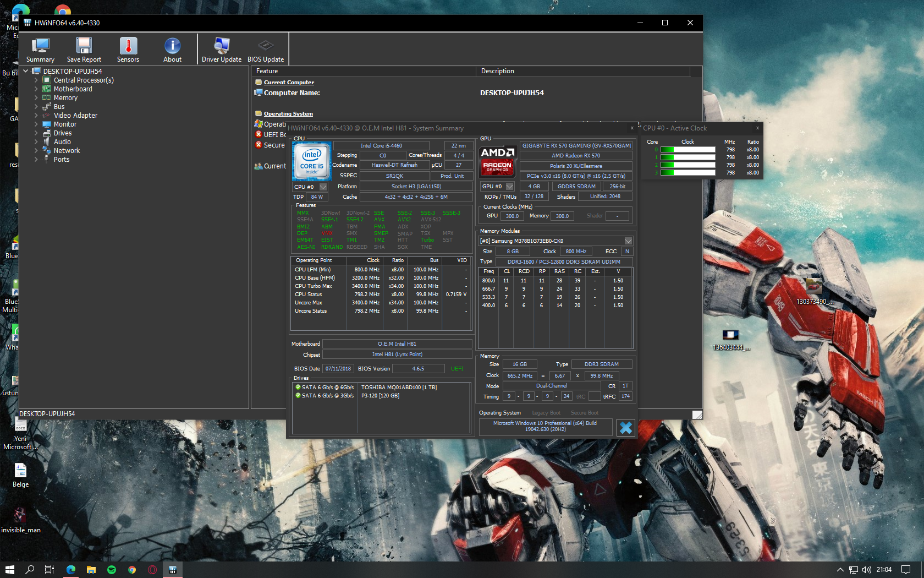Open Spotify from taskbar
The width and height of the screenshot is (924, 578).
pyautogui.click(x=112, y=570)
